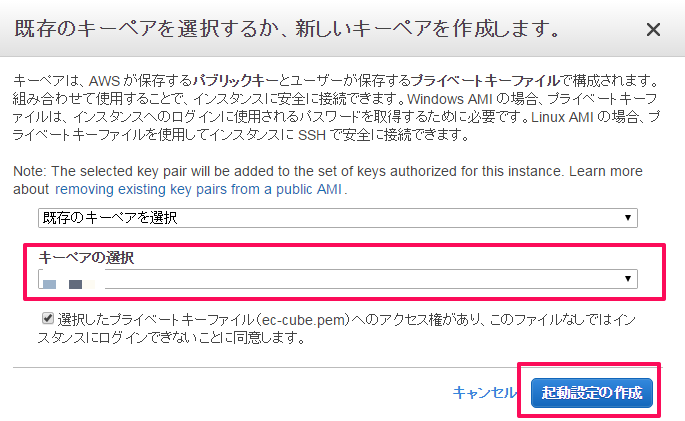Close the key pair dialog with X
This screenshot has width=685, height=421.
[x=653, y=30]
